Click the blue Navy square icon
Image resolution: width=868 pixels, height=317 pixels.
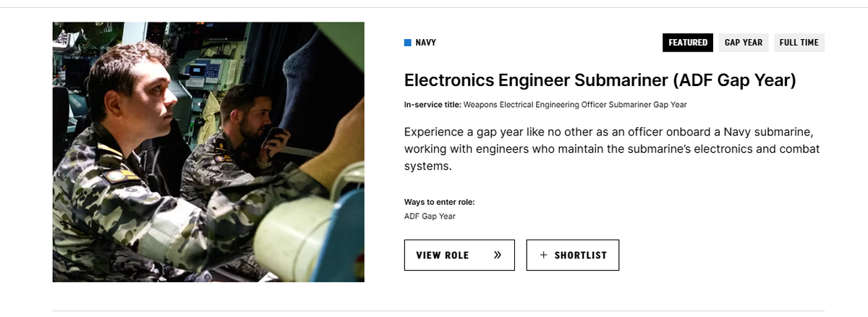407,43
